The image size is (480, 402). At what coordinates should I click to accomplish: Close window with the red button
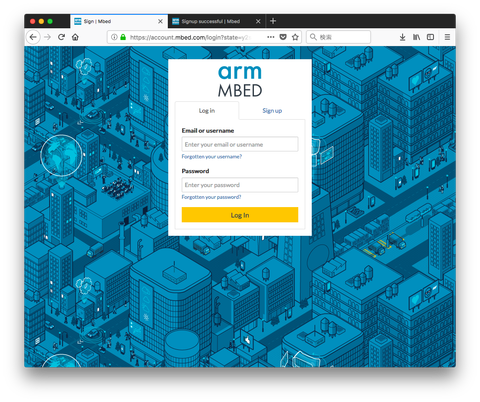pos(33,21)
